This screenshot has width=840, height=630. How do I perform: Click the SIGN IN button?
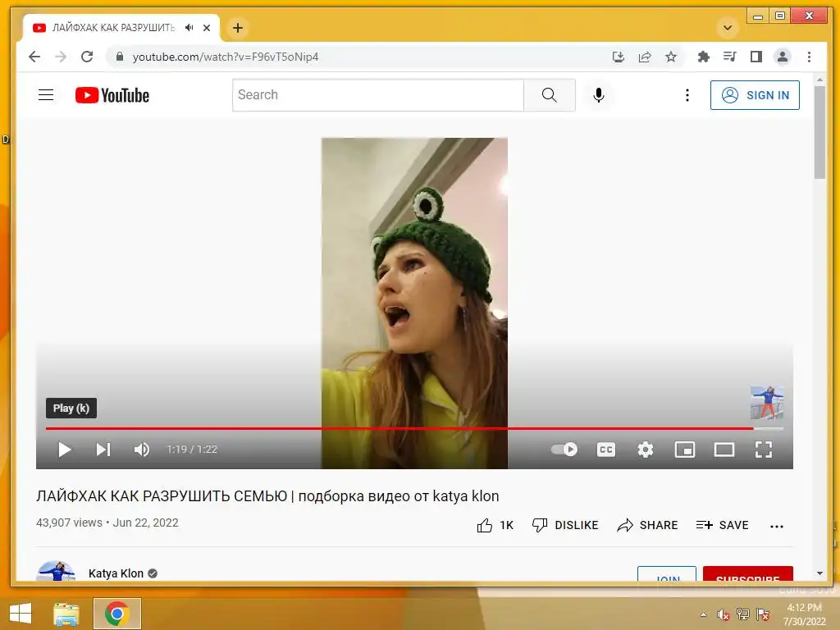(x=755, y=95)
